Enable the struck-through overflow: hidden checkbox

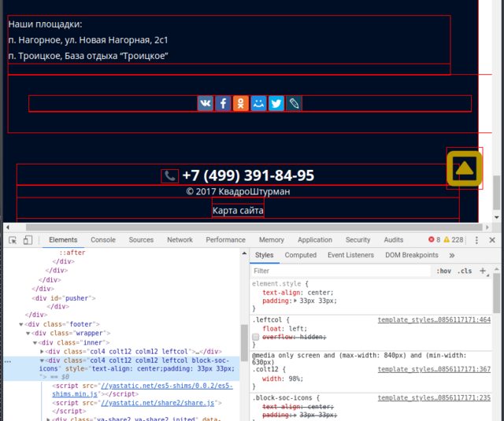[x=255, y=337]
